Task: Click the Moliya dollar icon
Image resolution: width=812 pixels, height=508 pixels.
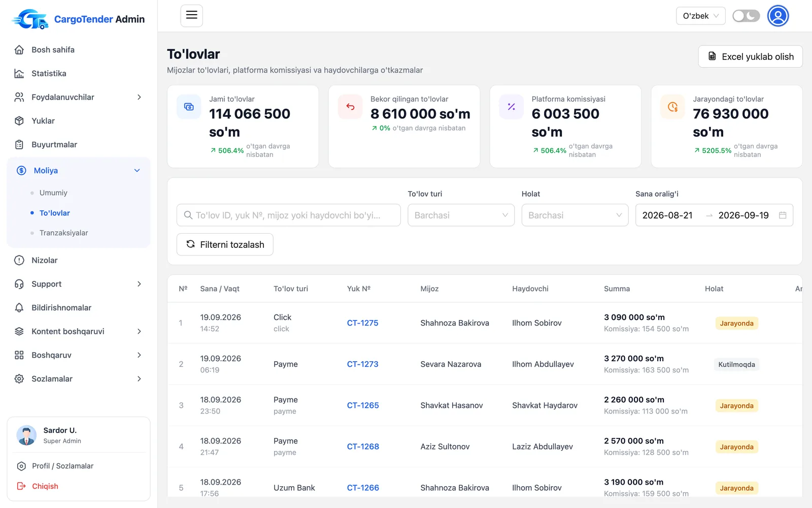Action: click(21, 171)
